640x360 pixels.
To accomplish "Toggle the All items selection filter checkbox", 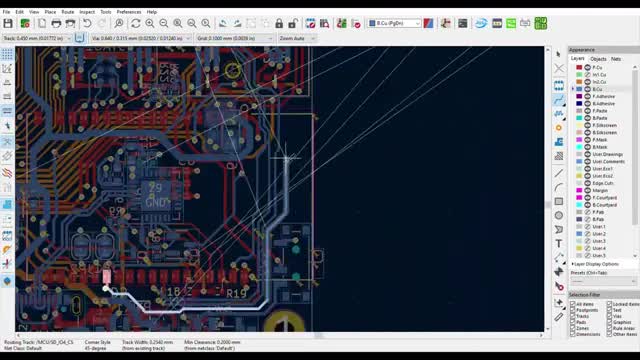I will 573,304.
